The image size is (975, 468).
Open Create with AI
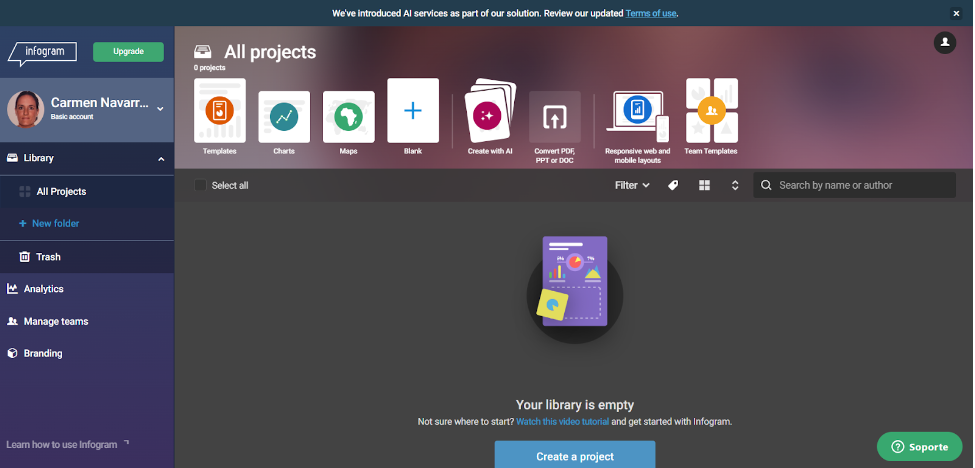point(490,113)
